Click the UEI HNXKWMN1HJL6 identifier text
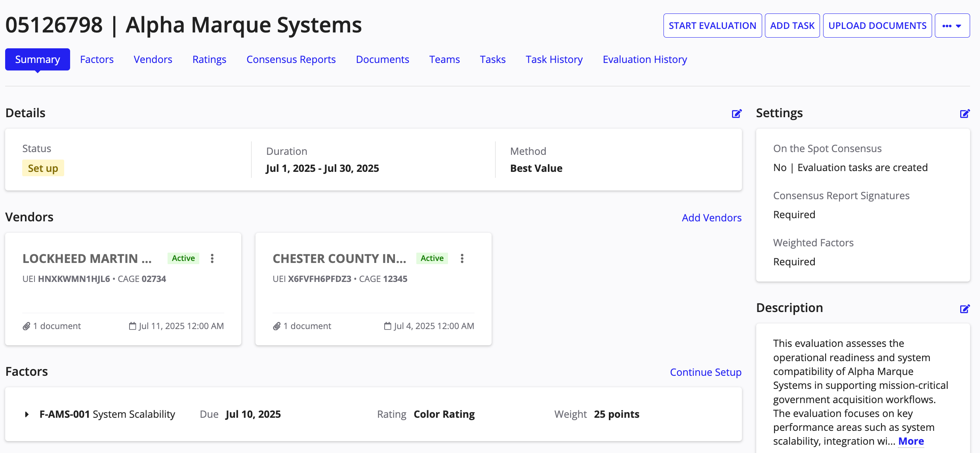The width and height of the screenshot is (980, 453). coord(66,279)
